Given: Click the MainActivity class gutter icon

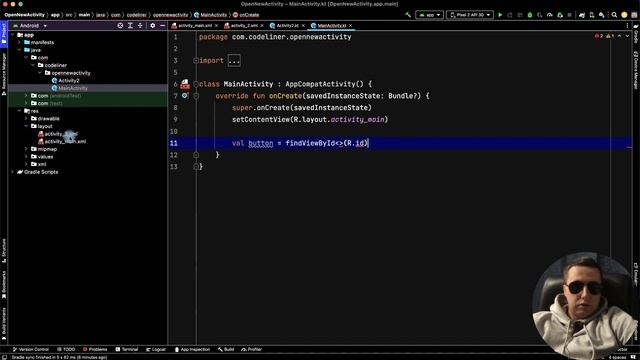Looking at the screenshot, I should (x=185, y=84).
